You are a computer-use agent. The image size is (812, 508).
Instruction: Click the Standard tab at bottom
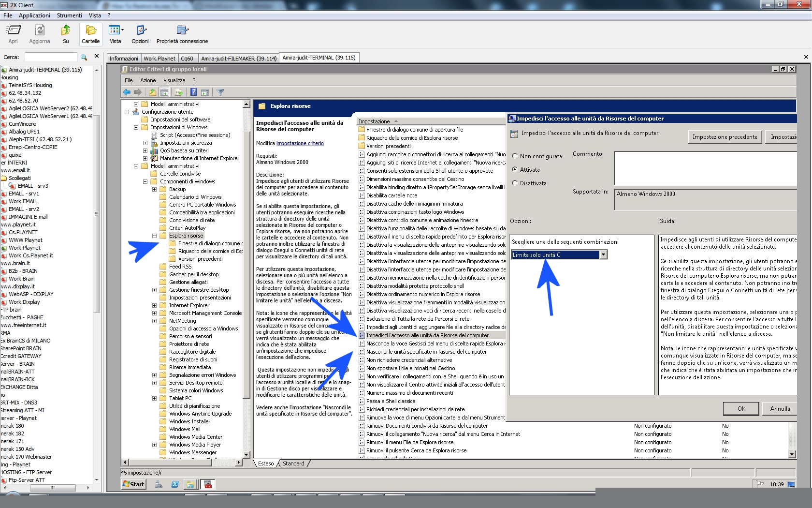coord(293,463)
